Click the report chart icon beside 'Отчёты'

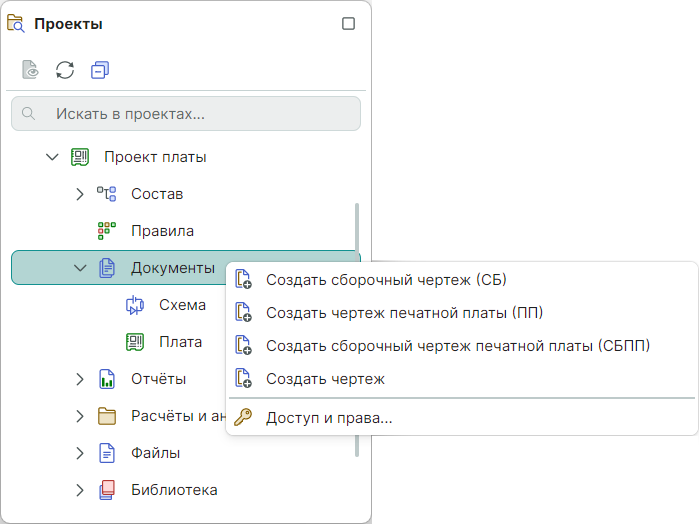click(x=107, y=379)
